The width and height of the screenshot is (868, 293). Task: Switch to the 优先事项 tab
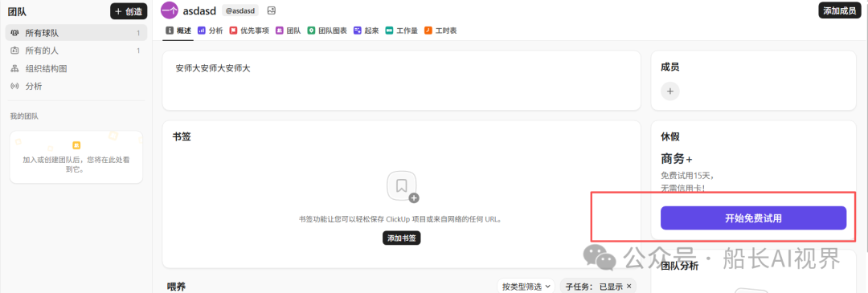pos(250,31)
